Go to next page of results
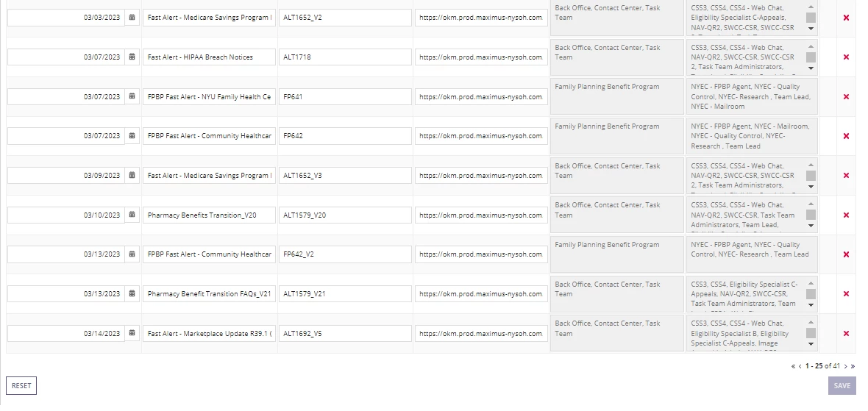 pyautogui.click(x=845, y=366)
